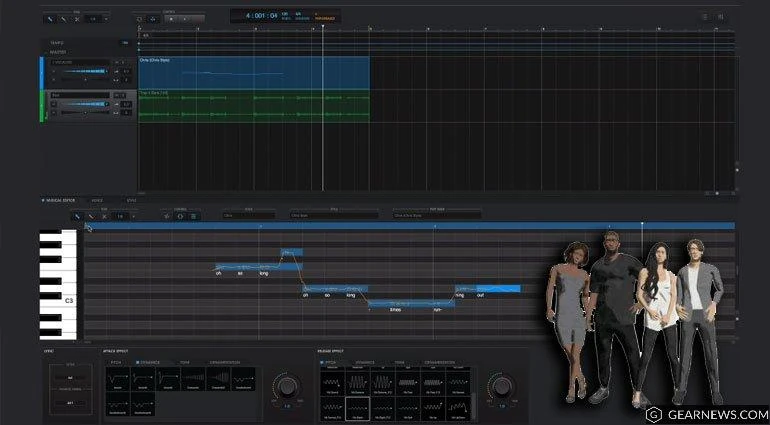Click the first editor control icon
The width and height of the screenshot is (770, 425).
pyautogui.click(x=167, y=216)
